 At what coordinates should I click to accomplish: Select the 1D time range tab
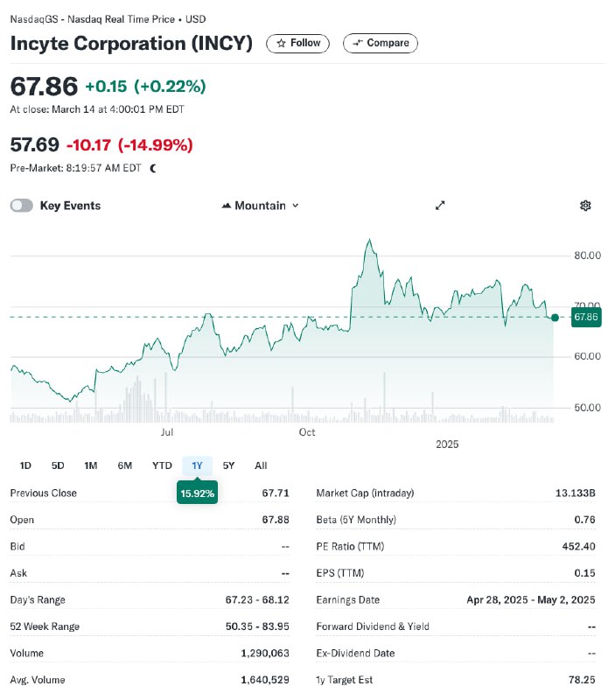pos(25,465)
